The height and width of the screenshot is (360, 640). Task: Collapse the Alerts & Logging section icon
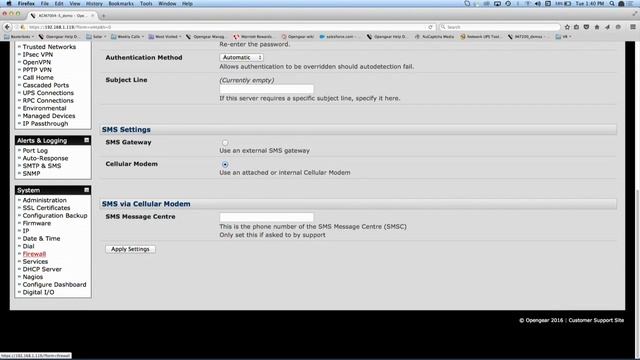click(87, 140)
